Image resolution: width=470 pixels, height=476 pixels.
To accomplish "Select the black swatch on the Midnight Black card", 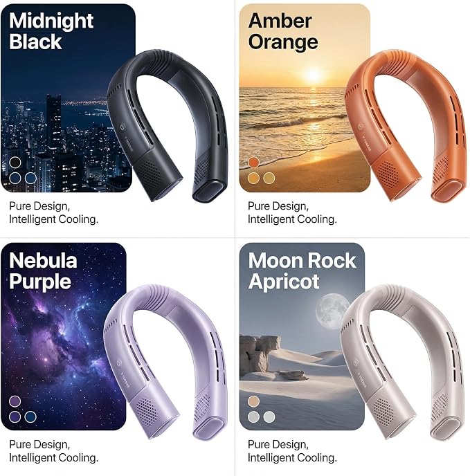I will tap(15, 163).
